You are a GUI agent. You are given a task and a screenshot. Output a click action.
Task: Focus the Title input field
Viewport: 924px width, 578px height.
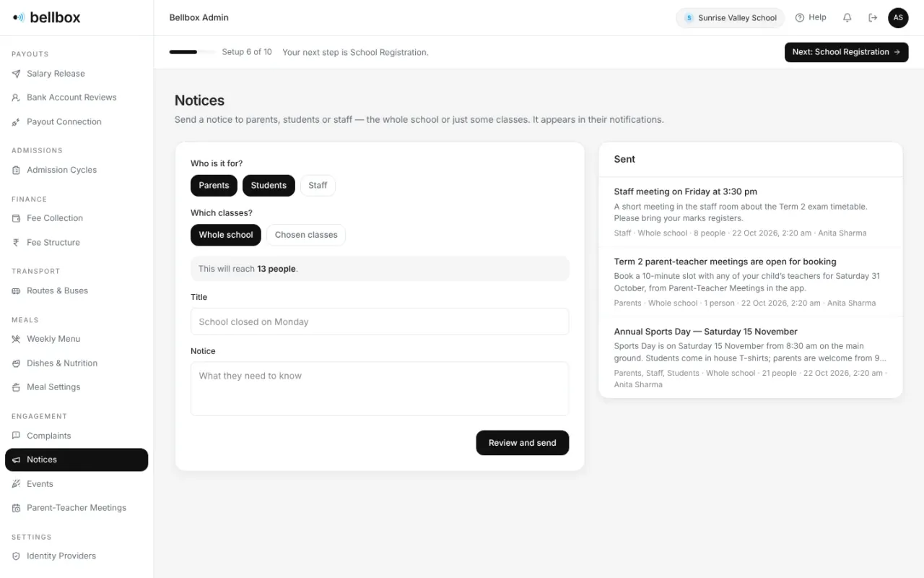click(x=380, y=322)
